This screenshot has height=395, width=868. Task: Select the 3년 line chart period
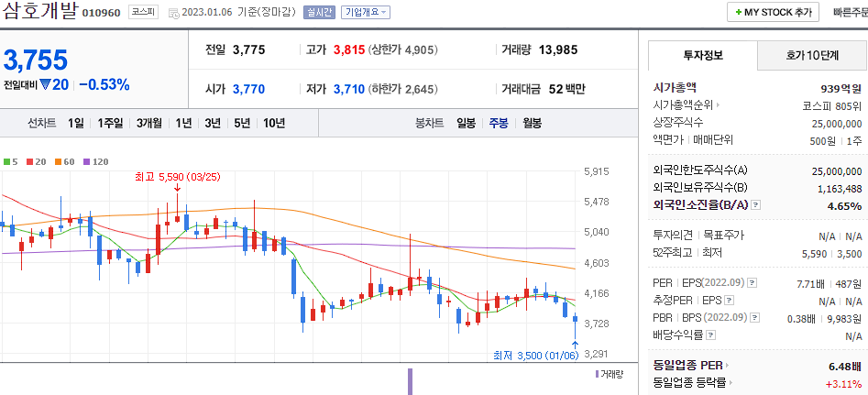213,124
